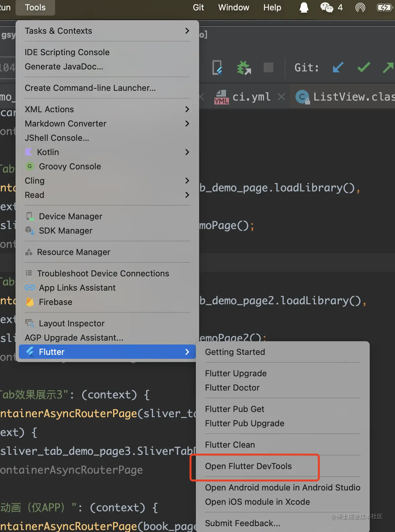This screenshot has height=532, width=395.
Task: Click the Git update project arrow icon
Action: (338, 67)
